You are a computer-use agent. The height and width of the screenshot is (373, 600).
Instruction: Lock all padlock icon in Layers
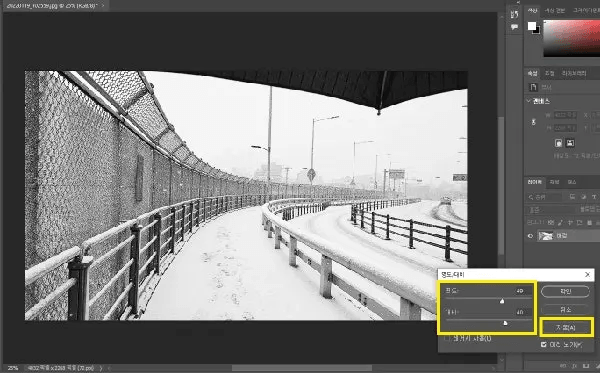(590, 222)
